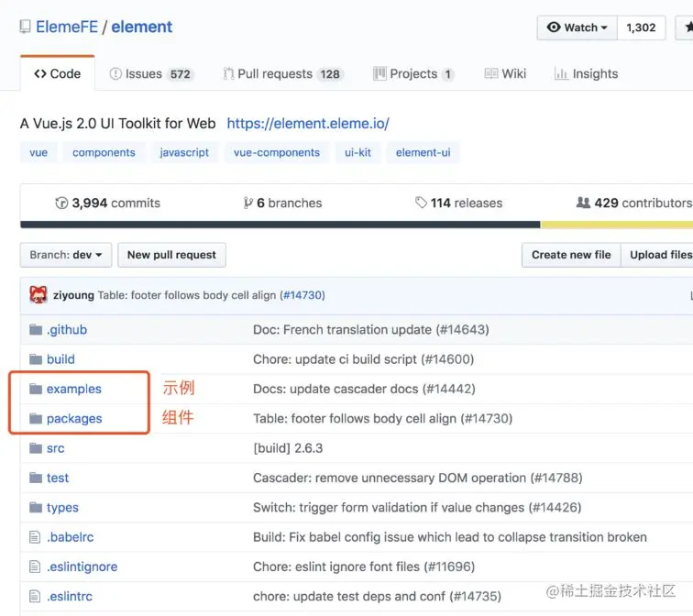Open the Projects tab
Viewport: 693px width, 616px height.
[x=413, y=74]
